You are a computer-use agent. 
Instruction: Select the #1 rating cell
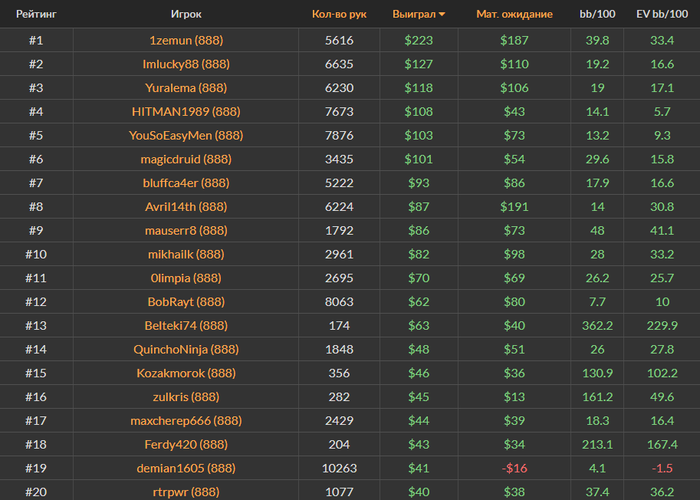point(36,40)
